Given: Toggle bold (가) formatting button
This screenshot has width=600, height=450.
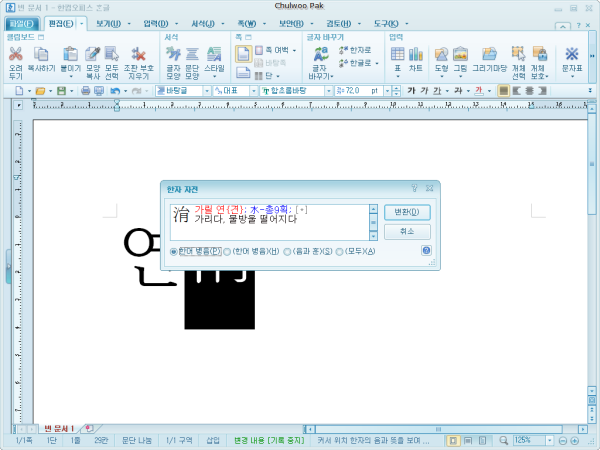Looking at the screenshot, I should (411, 91).
